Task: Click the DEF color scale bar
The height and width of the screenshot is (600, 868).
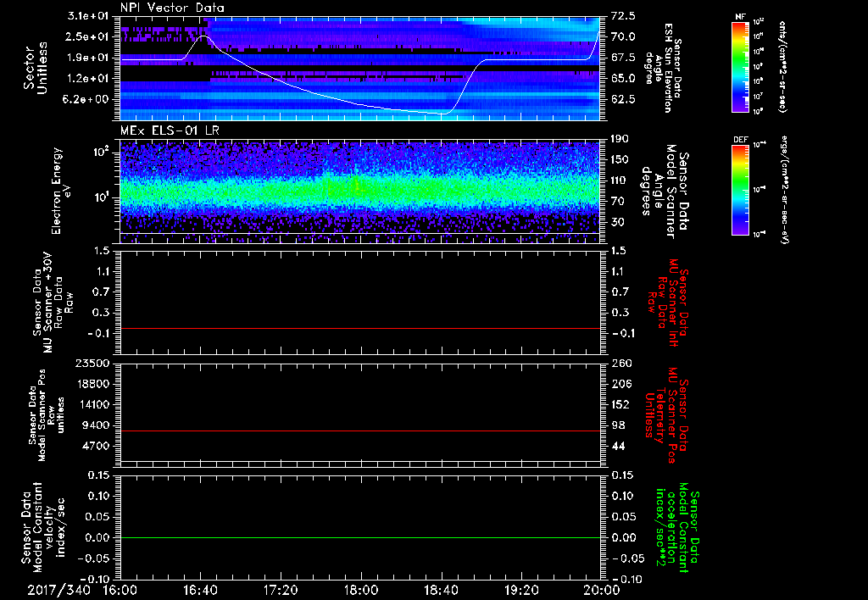Action: pos(741,190)
